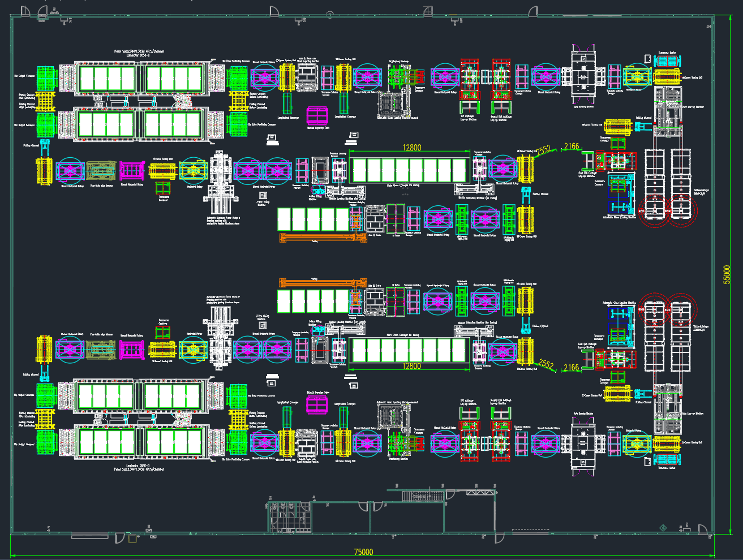Select the 12800 dimension in the upper line
Image resolution: width=743 pixels, height=560 pixels.
tap(412, 148)
